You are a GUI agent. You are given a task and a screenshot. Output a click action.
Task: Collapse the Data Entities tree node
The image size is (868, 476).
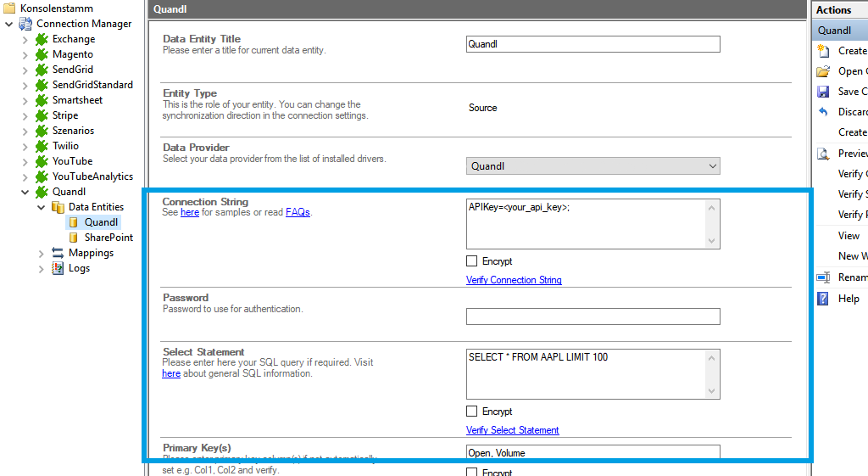[x=42, y=207]
